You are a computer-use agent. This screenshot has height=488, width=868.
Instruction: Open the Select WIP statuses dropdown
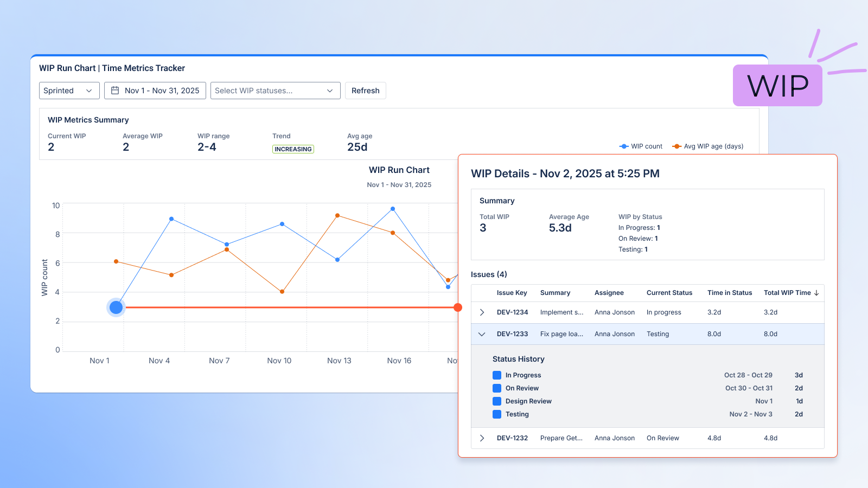click(276, 91)
